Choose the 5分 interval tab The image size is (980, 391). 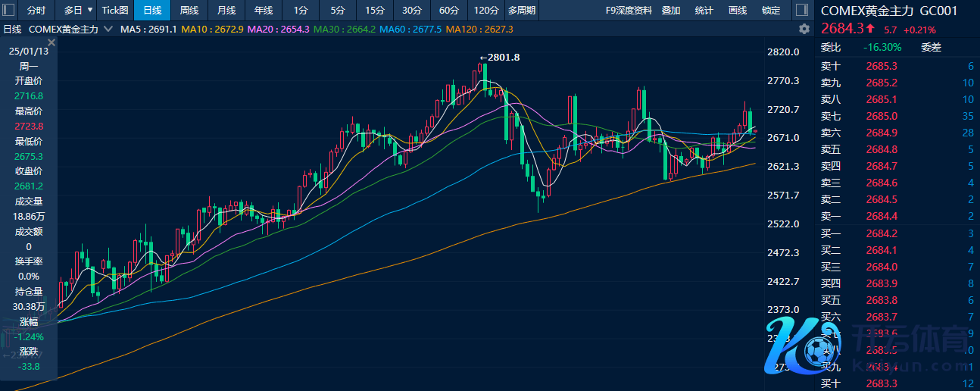(x=337, y=11)
